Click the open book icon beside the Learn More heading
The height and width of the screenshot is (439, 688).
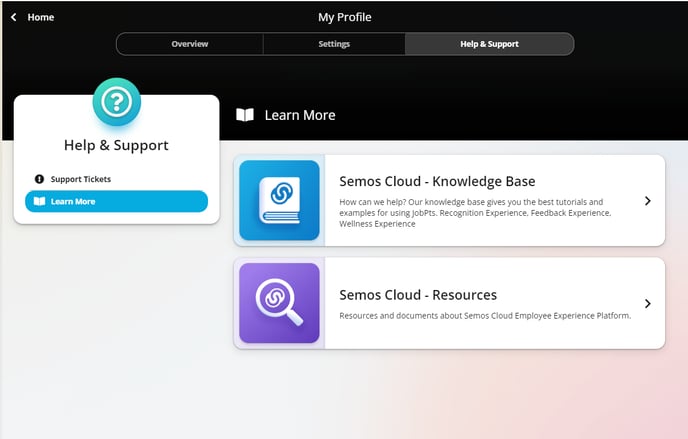[245, 115]
